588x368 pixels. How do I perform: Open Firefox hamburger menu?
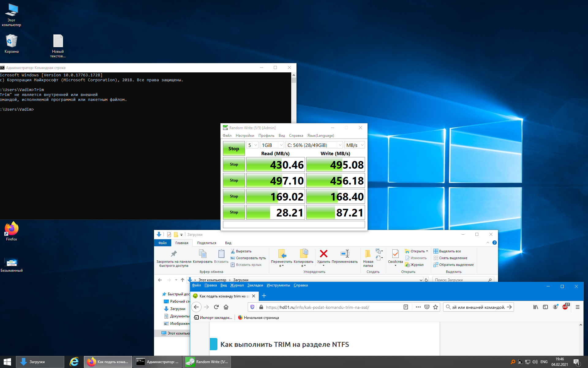tap(578, 307)
